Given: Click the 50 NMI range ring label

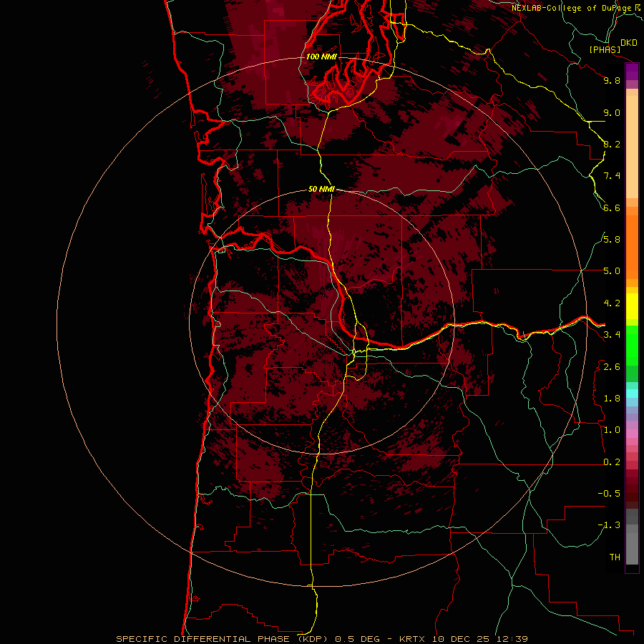Looking at the screenshot, I should 321,189.
